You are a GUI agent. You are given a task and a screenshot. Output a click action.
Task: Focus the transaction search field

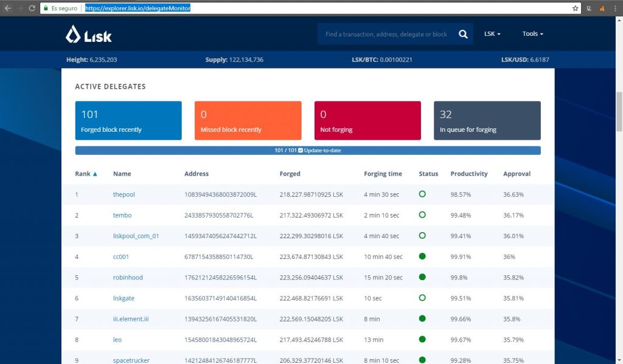click(x=386, y=34)
